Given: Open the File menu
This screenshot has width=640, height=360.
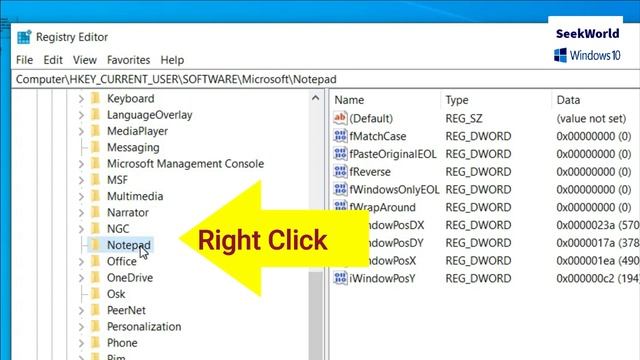Looking at the screenshot, I should (24, 60).
